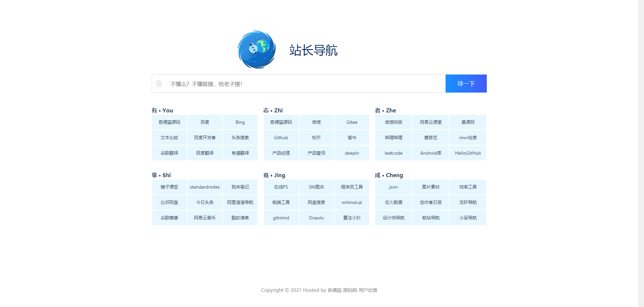644x307 pixels.
Task: Open the 创作者日报 link
Action: click(431, 202)
